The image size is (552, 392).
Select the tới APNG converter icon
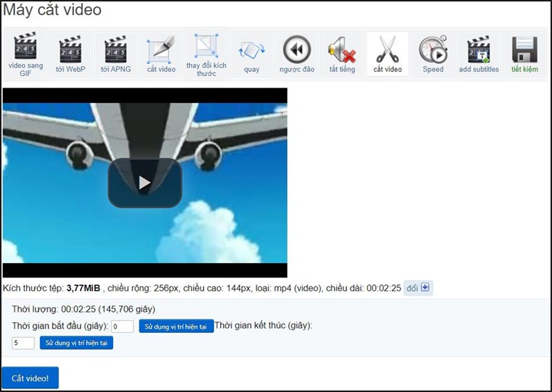click(115, 54)
